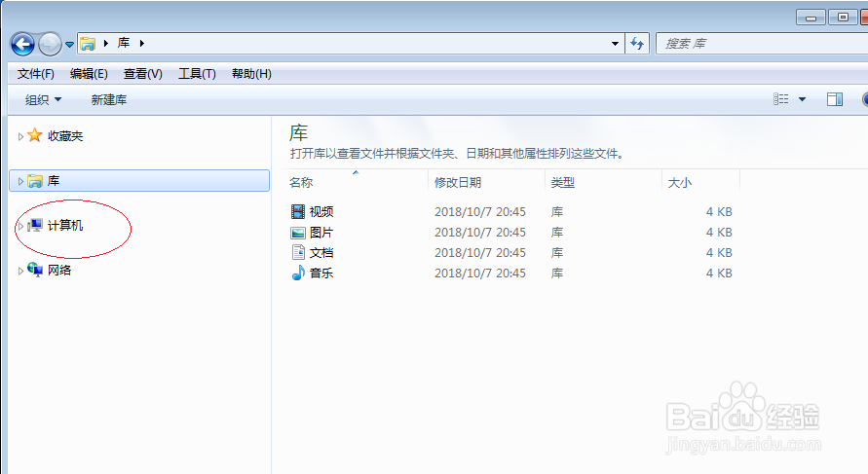Open the 帮助(H) menu
Viewport: 868px width, 474px height.
pyautogui.click(x=251, y=74)
